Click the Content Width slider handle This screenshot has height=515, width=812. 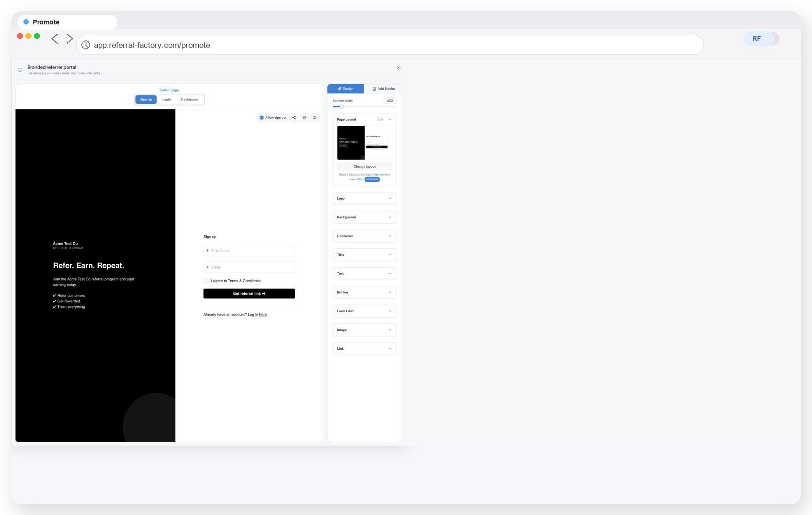click(x=342, y=107)
